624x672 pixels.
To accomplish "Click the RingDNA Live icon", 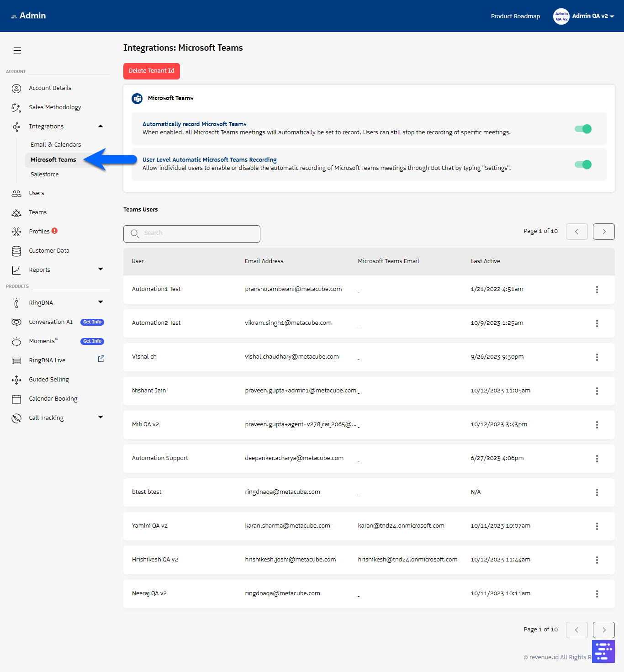I will point(16,360).
